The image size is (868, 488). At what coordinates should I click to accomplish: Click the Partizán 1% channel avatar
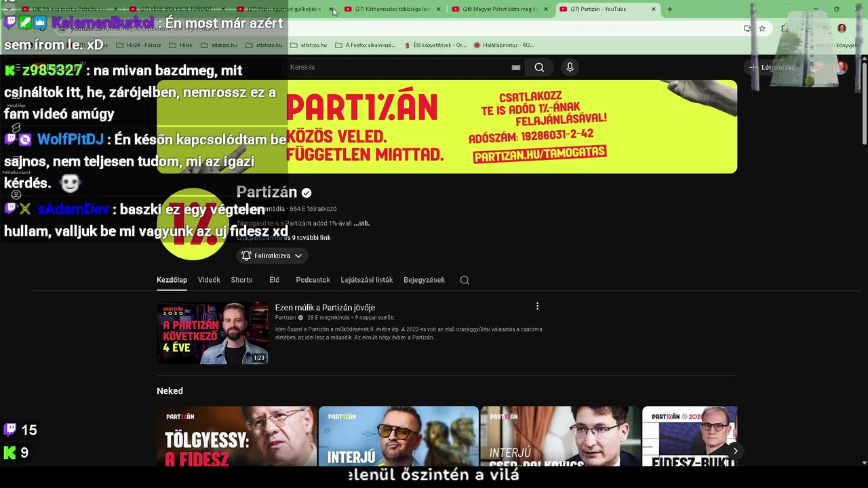pos(193,224)
